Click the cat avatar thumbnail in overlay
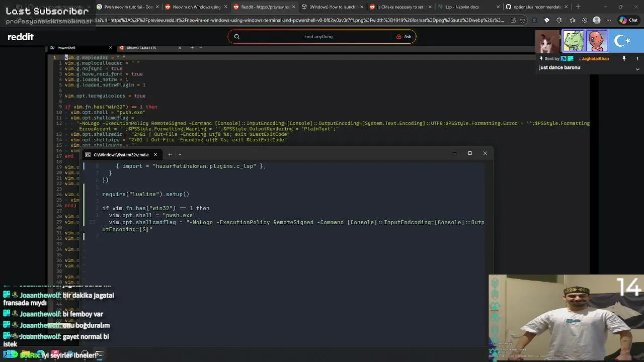 click(548, 41)
